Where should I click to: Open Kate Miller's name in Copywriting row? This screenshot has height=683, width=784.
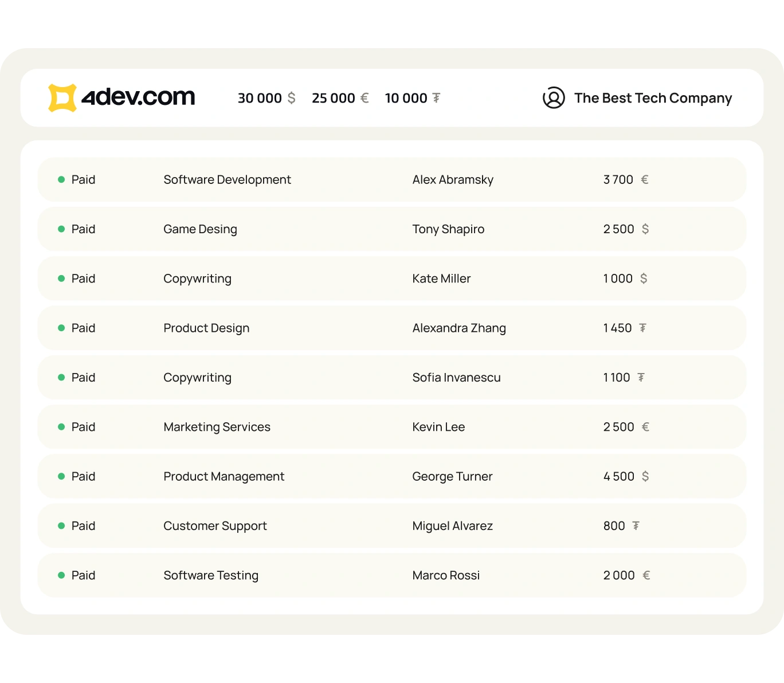441,279
